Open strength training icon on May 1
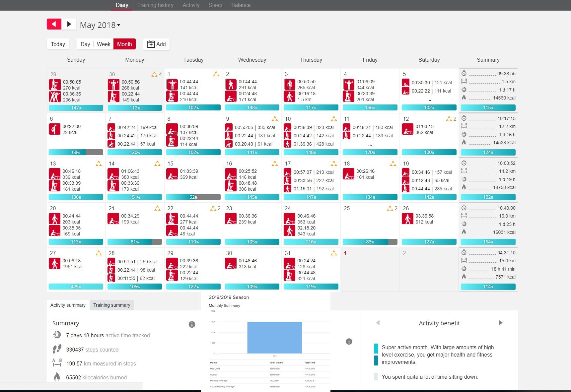This screenshot has height=392, width=571. 172,84
